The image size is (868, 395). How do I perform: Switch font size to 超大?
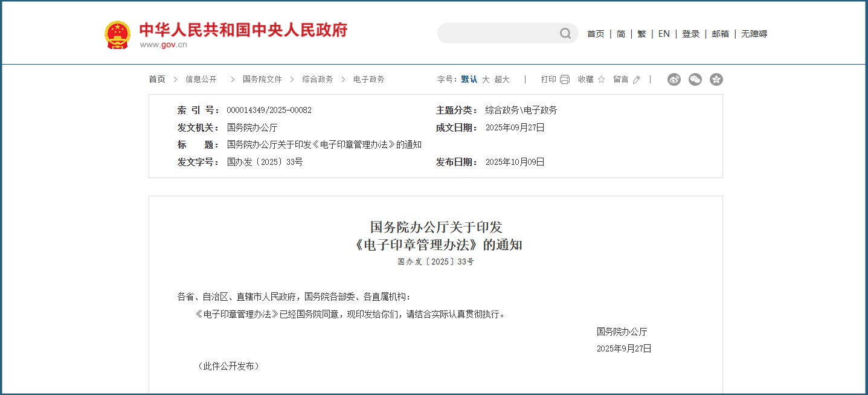(x=503, y=79)
